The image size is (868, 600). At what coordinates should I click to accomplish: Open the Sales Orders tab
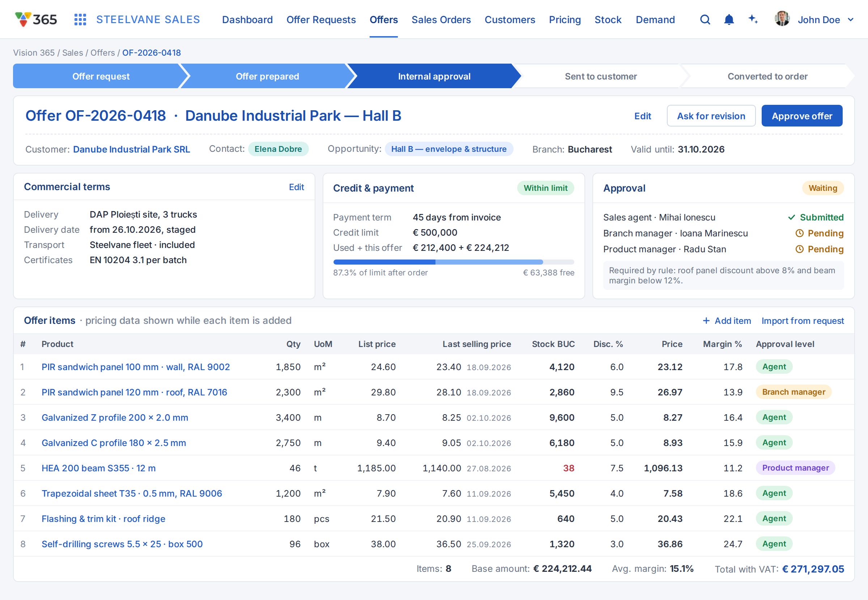441,20
